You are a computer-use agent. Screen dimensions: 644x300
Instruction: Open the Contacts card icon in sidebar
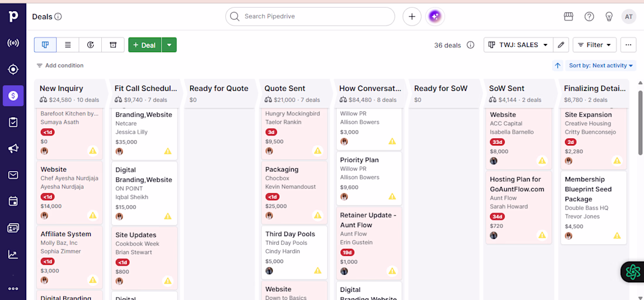pyautogui.click(x=13, y=228)
